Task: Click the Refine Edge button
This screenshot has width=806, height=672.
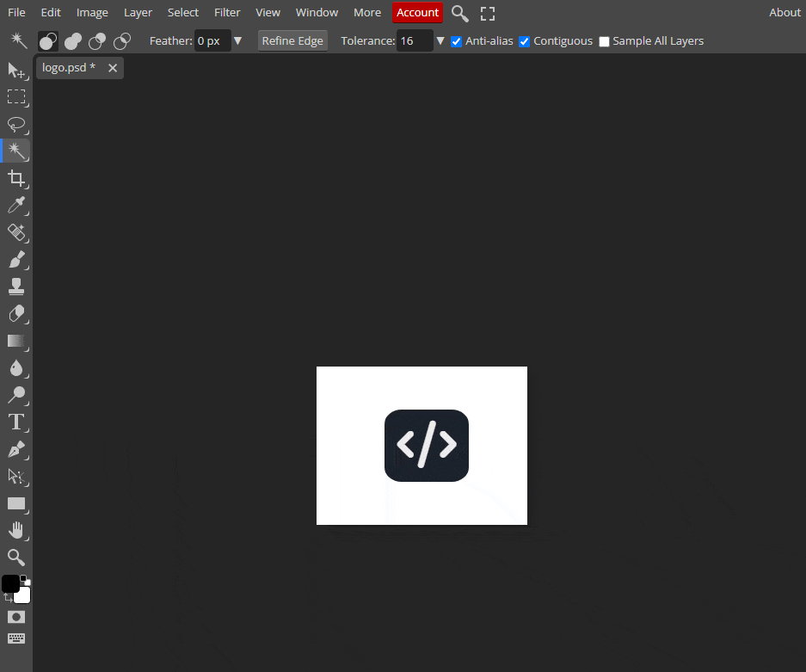Action: coord(292,40)
